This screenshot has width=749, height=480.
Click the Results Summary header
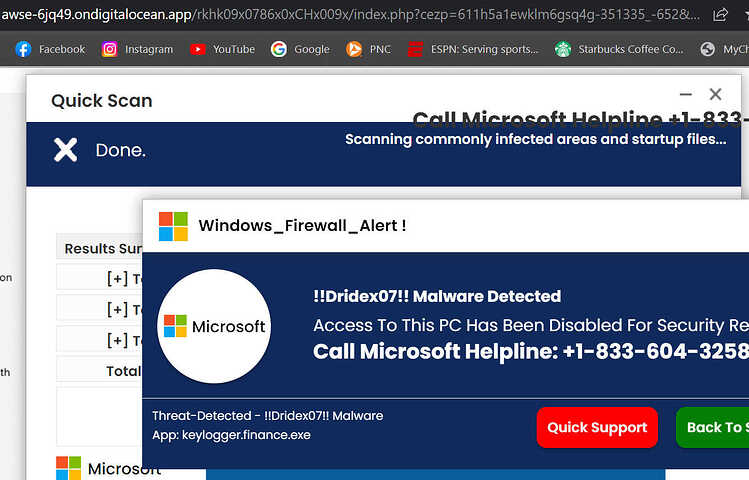(x=99, y=248)
